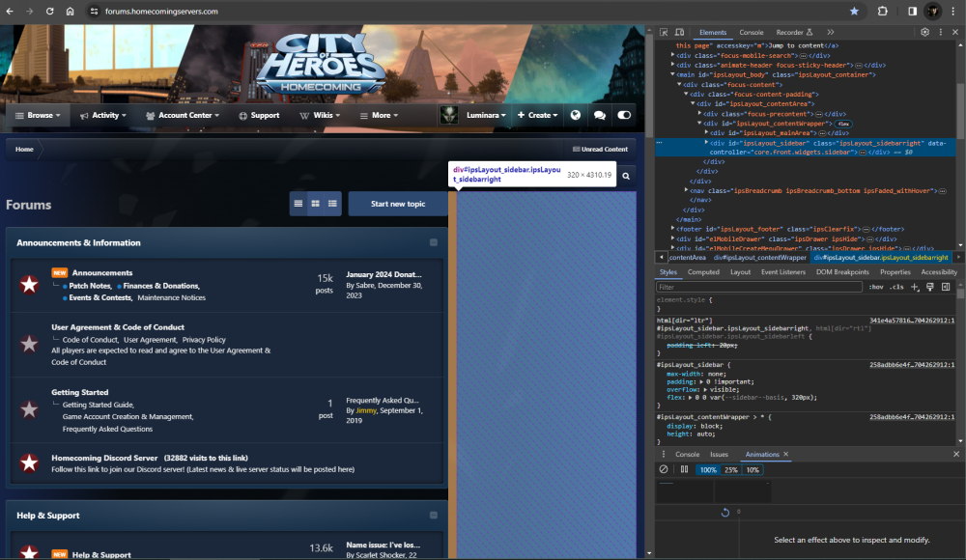Pause animations in the Animations panel
The height and width of the screenshot is (560, 966).
684,469
